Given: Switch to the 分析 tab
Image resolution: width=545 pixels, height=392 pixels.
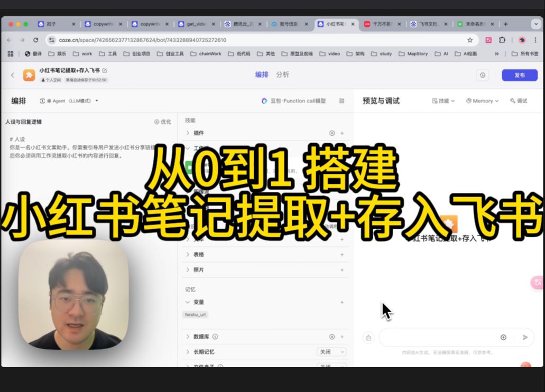Looking at the screenshot, I should 283,74.
